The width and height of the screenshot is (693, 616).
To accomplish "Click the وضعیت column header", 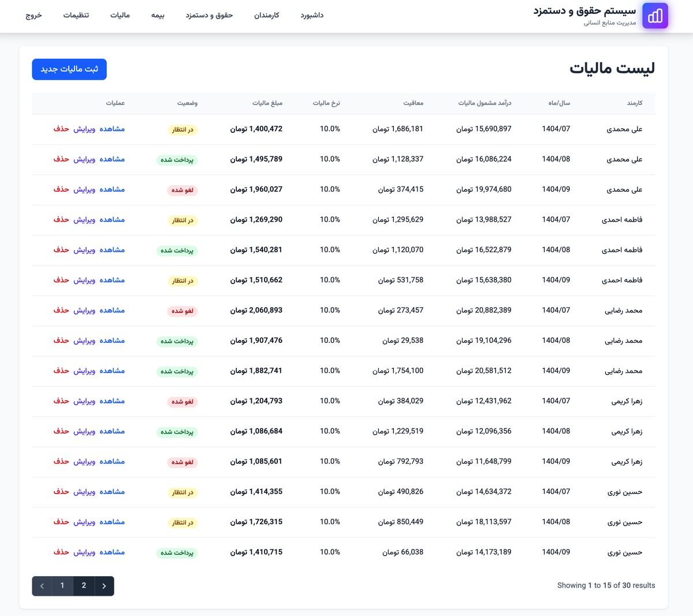I will 187,103.
